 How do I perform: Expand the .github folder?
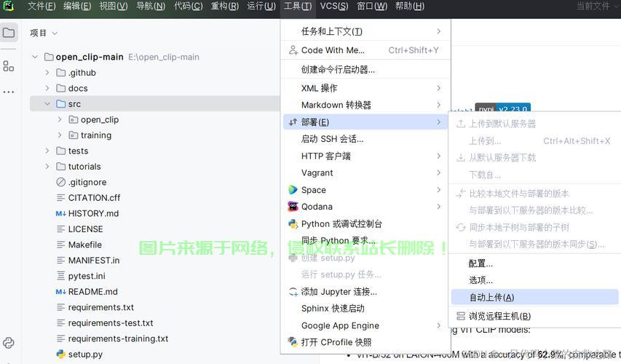(x=47, y=73)
